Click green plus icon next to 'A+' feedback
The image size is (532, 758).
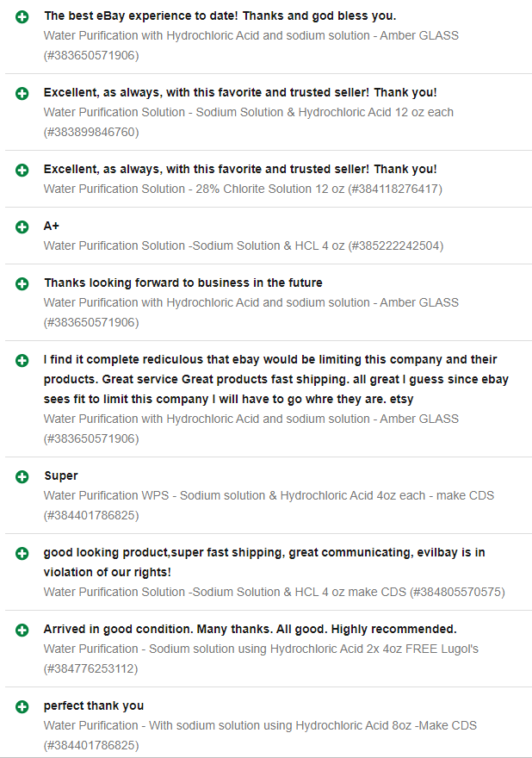tap(22, 227)
